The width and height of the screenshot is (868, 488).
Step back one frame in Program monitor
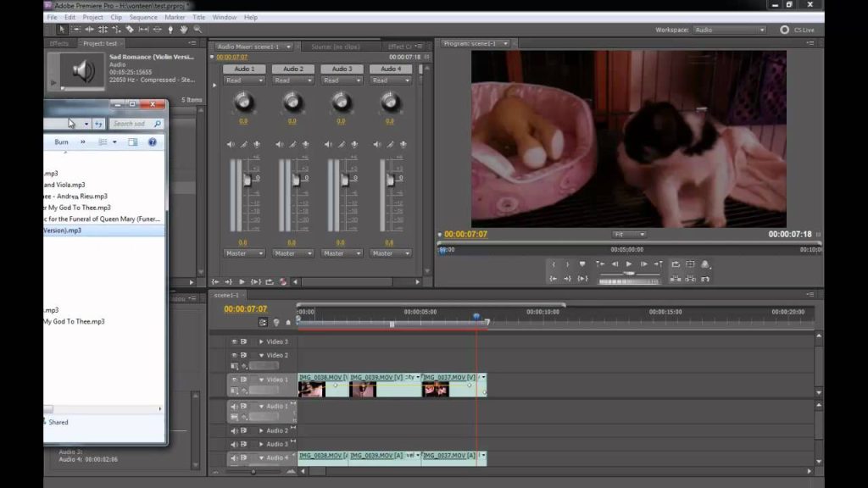615,264
